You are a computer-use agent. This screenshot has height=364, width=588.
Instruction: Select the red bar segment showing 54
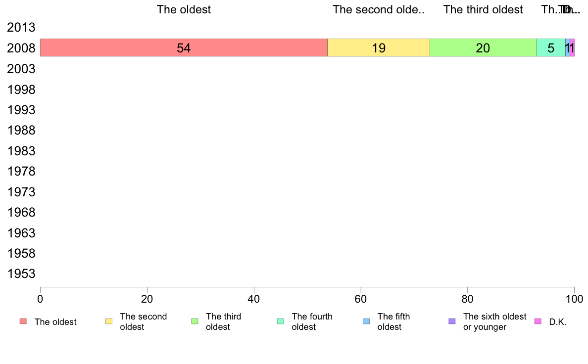coord(184,47)
